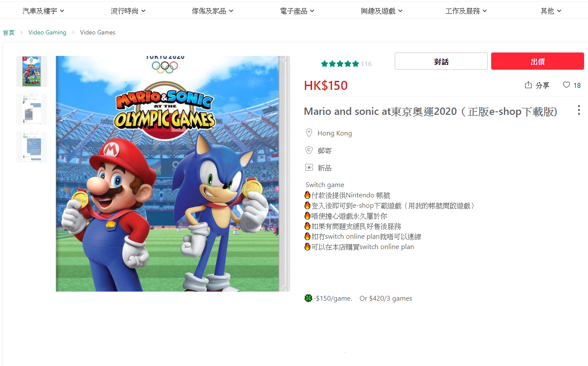This screenshot has height=366, width=588.
Task: Click the 郵寄 delivery shield icon
Action: [x=309, y=150]
